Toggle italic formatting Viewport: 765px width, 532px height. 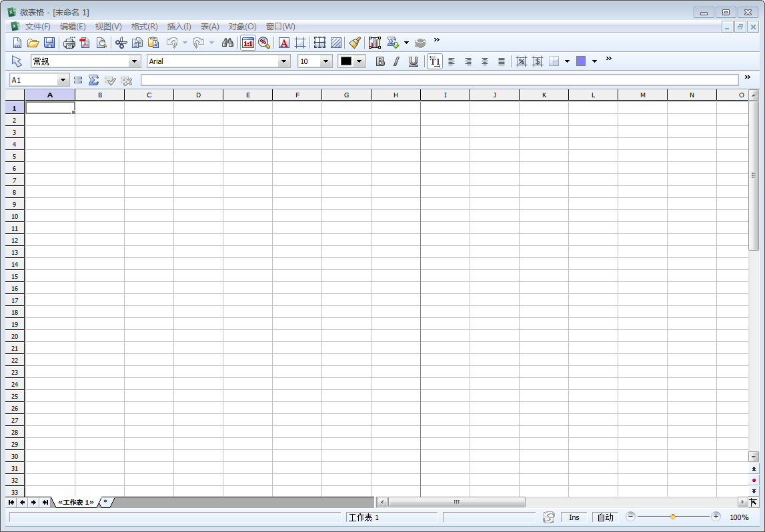(396, 61)
